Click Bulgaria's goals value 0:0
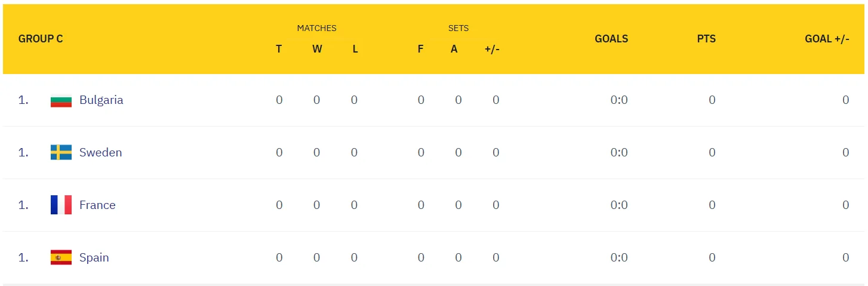This screenshot has height=286, width=868. [x=619, y=100]
